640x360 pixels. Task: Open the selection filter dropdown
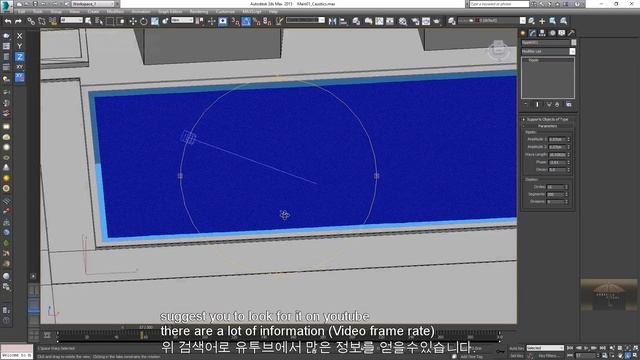(x=71, y=20)
